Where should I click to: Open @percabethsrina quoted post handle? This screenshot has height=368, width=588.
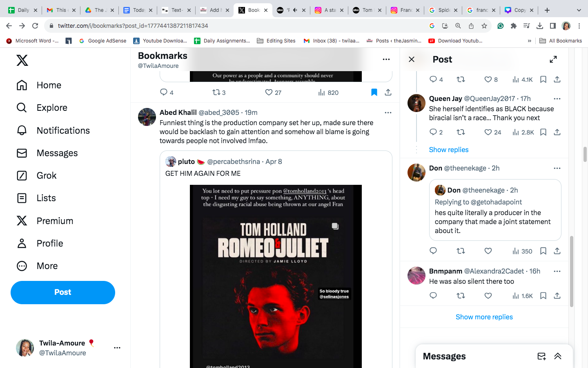(x=234, y=162)
